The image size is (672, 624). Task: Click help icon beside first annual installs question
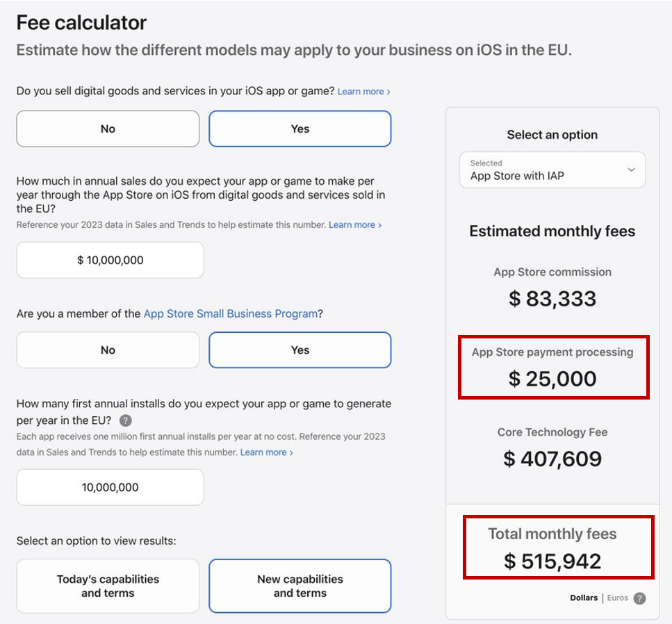coord(126,420)
